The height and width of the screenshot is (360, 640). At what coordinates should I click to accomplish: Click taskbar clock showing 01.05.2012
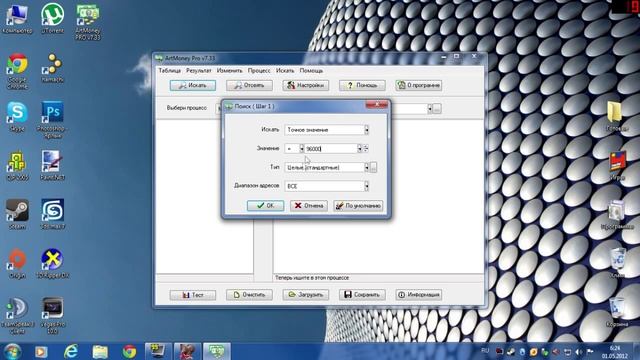615,352
